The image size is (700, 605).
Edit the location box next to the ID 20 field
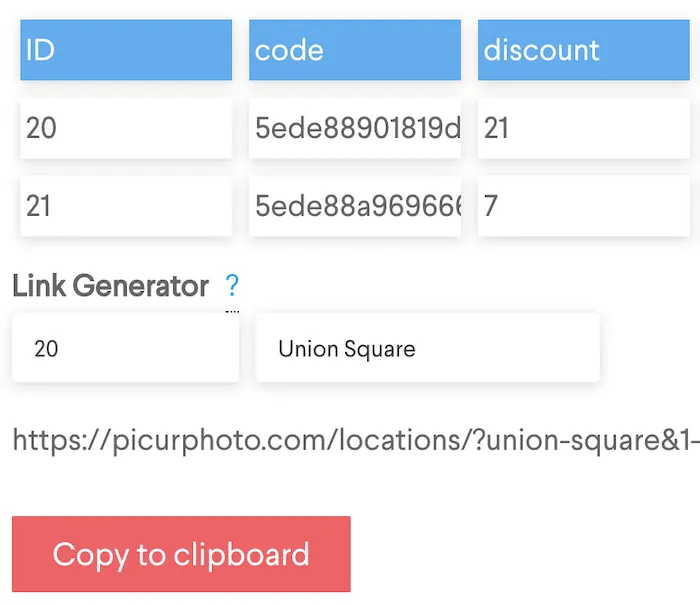(x=427, y=348)
